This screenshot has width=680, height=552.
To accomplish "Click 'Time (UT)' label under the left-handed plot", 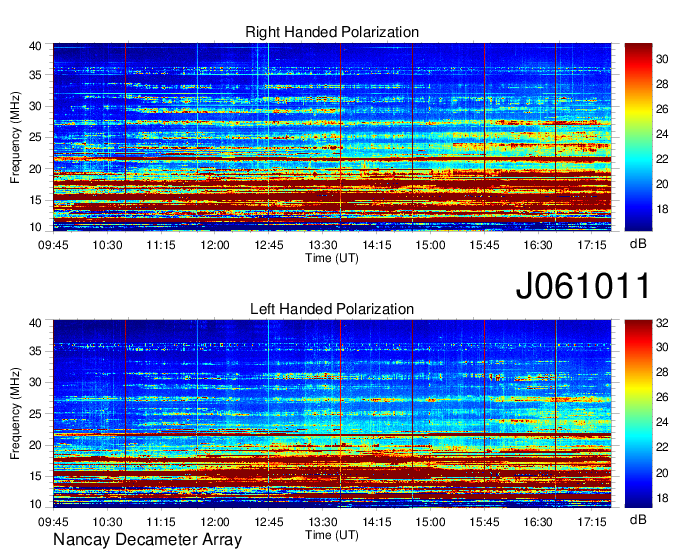I will point(332,535).
